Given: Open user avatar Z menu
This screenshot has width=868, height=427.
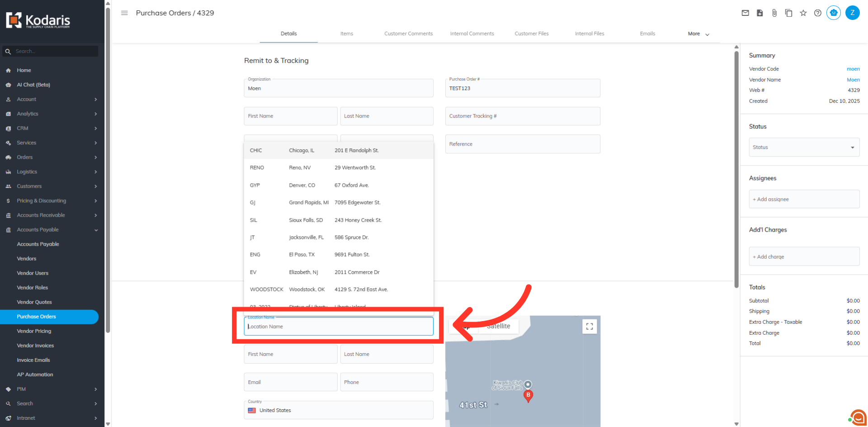Looking at the screenshot, I should (853, 13).
